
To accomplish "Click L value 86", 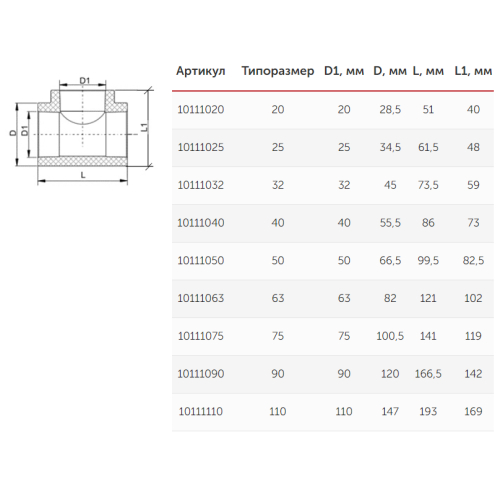I will tap(428, 223).
